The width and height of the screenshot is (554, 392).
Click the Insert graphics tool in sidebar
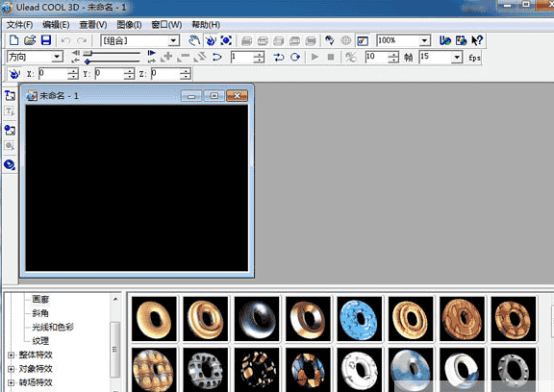point(10,131)
